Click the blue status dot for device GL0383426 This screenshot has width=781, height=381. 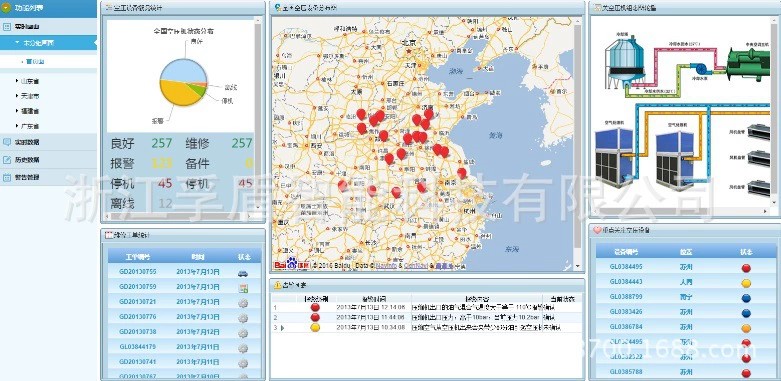click(746, 313)
